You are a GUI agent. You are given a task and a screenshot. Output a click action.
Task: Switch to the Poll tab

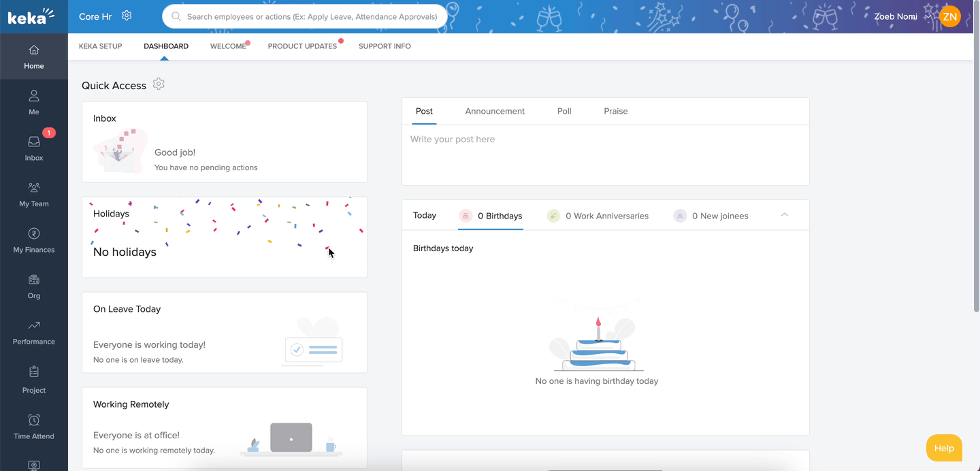coord(564,111)
